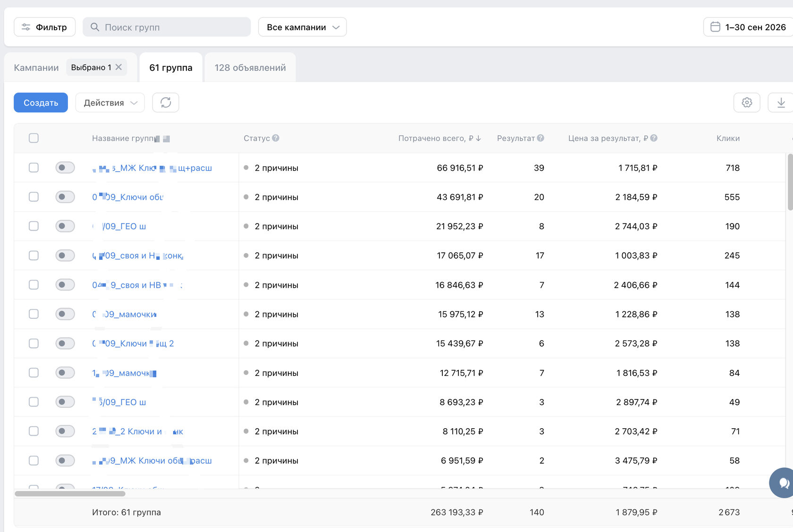Viewport: 793px width, 532px height.
Task: Check the row with 21 952,23 ₽ spent
Action: (34, 226)
